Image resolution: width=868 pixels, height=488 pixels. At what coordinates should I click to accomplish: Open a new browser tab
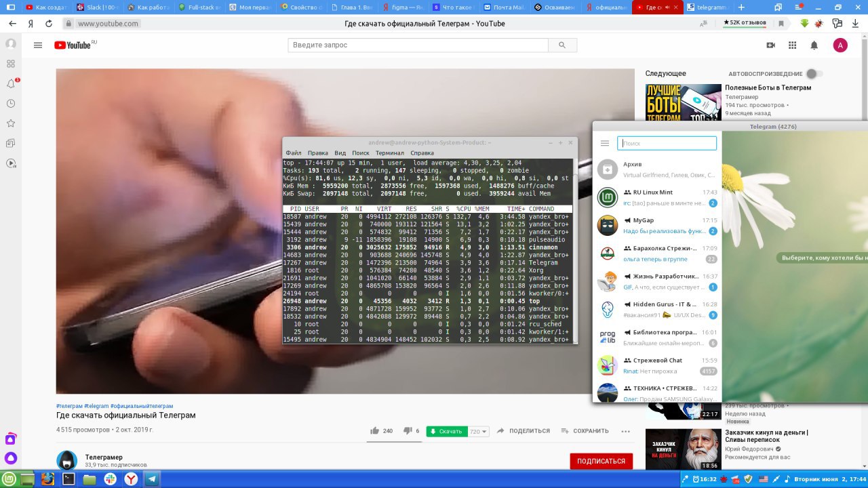741,7
